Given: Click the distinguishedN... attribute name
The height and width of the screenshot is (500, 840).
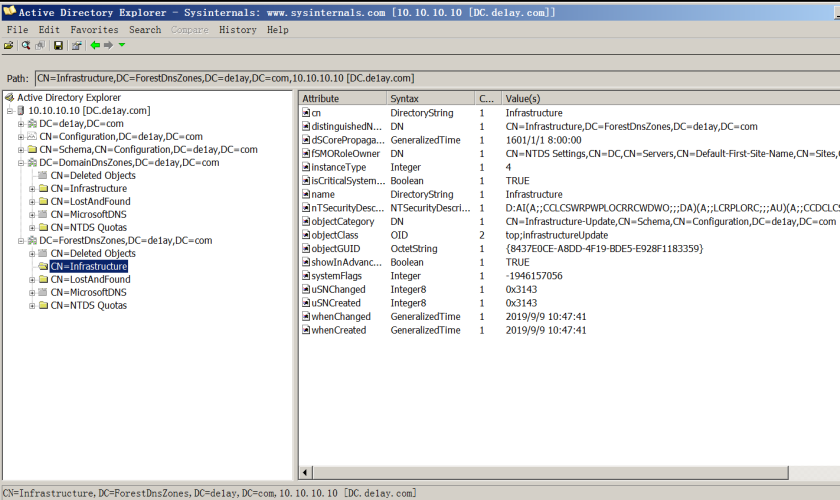Looking at the screenshot, I should (x=346, y=126).
